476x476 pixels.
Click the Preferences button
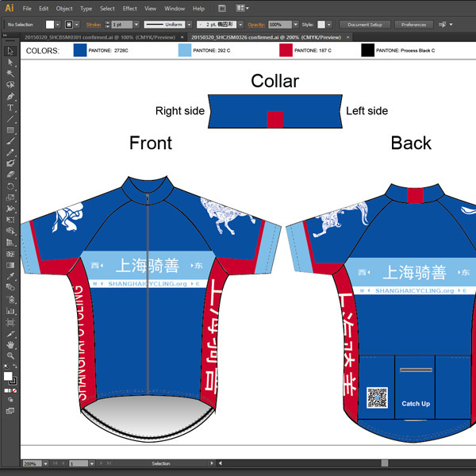click(414, 25)
